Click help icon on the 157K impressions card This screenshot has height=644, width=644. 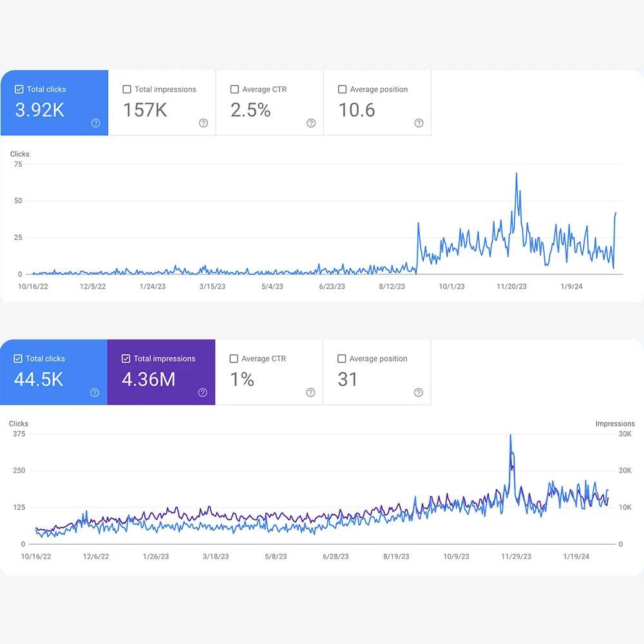(204, 123)
